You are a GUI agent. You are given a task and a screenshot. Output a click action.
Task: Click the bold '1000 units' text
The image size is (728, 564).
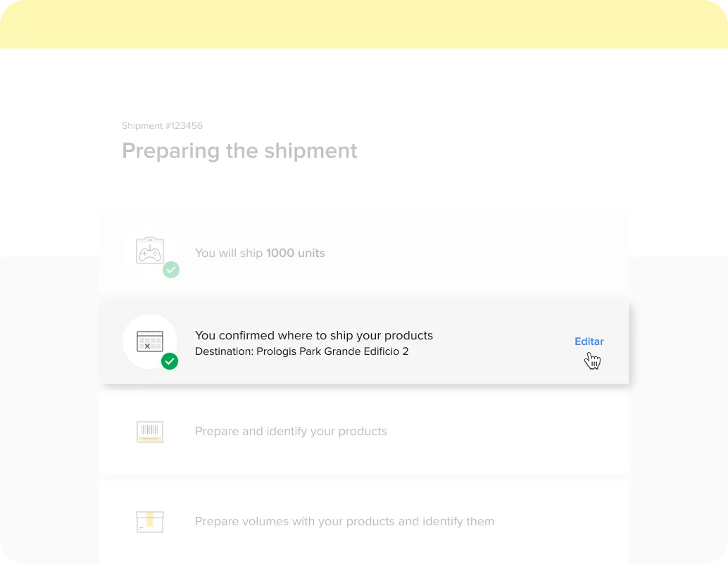click(295, 253)
